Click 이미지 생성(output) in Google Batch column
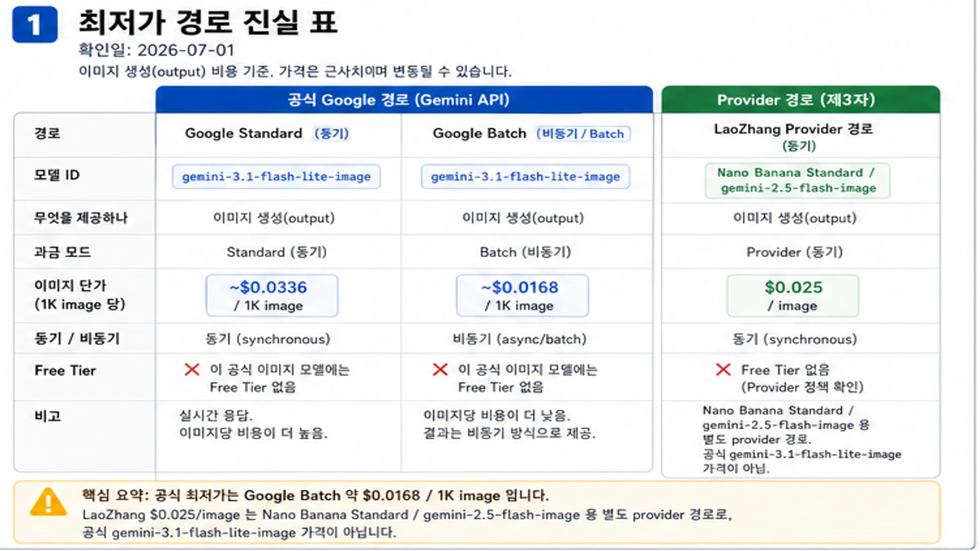Image resolution: width=980 pixels, height=551 pixels. 523,218
